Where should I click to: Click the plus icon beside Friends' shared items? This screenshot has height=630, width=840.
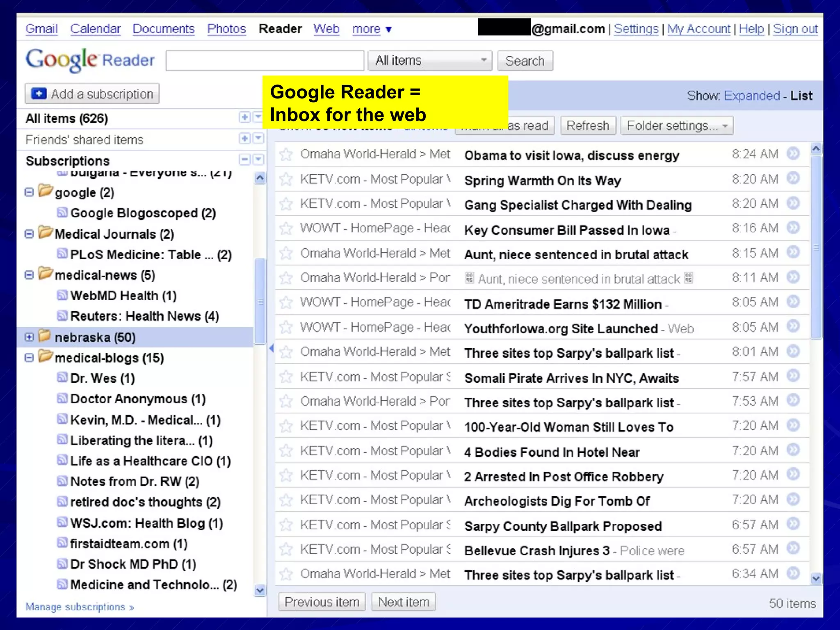244,139
